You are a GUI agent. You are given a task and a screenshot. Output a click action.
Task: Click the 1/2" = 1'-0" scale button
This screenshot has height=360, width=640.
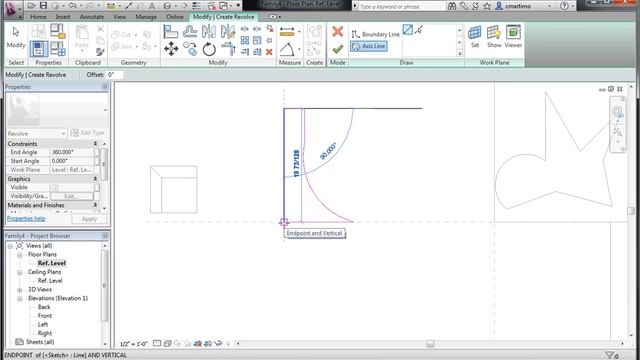[x=134, y=344]
